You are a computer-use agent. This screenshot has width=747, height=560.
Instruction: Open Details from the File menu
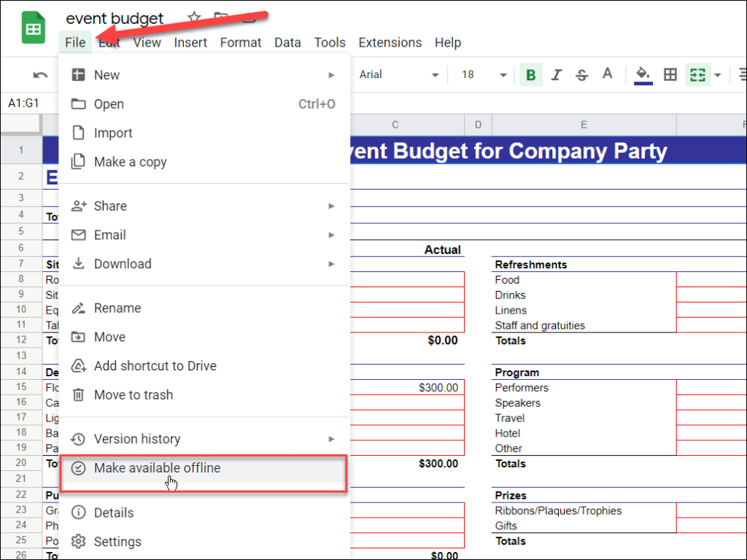click(204, 513)
